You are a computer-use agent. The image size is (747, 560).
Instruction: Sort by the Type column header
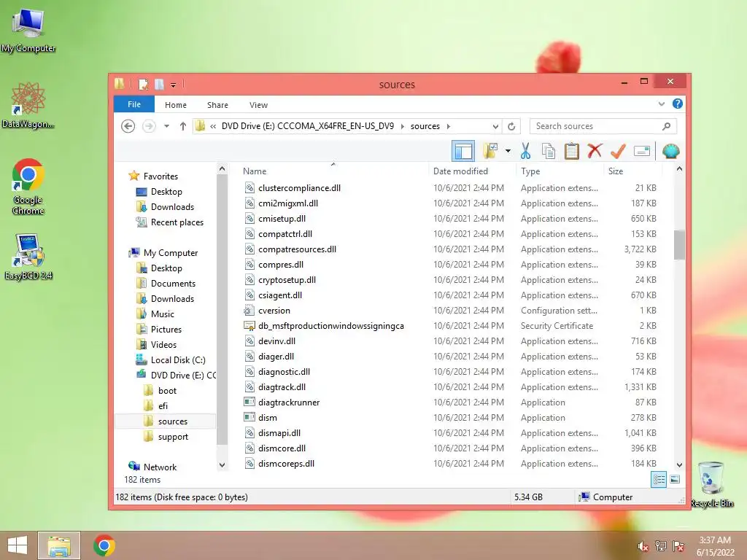(x=560, y=171)
